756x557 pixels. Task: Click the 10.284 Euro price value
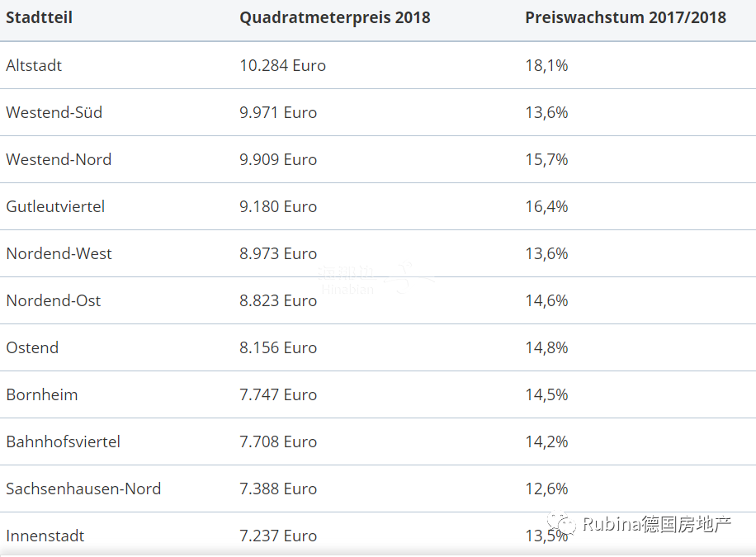pyautogui.click(x=283, y=65)
